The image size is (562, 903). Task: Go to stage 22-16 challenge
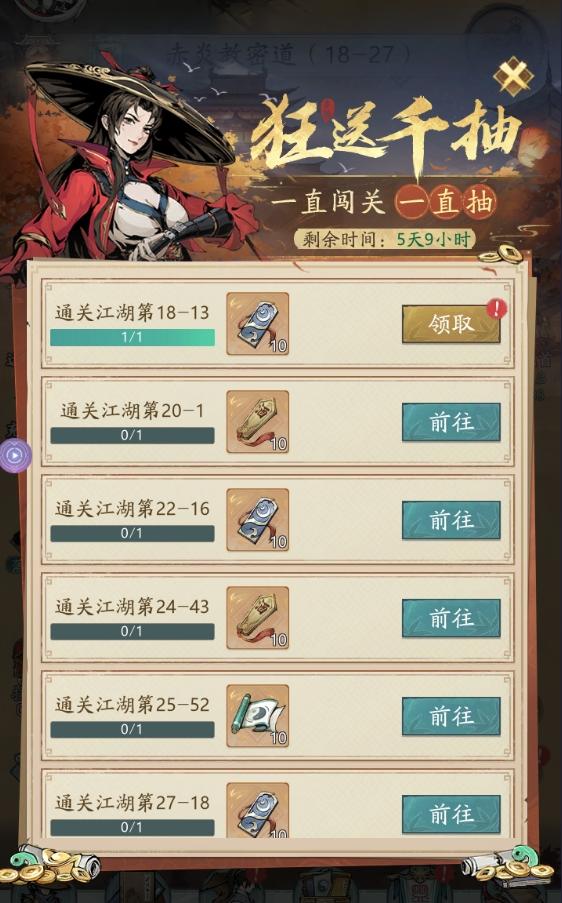coord(451,520)
